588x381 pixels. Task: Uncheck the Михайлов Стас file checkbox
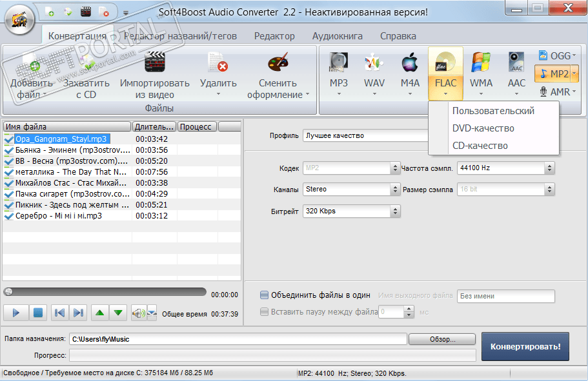(x=8, y=183)
